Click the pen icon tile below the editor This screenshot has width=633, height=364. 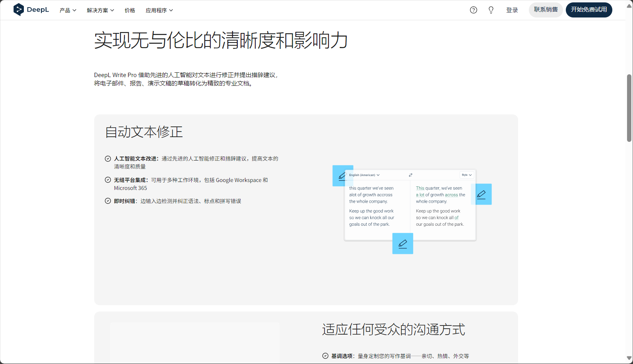tap(403, 244)
